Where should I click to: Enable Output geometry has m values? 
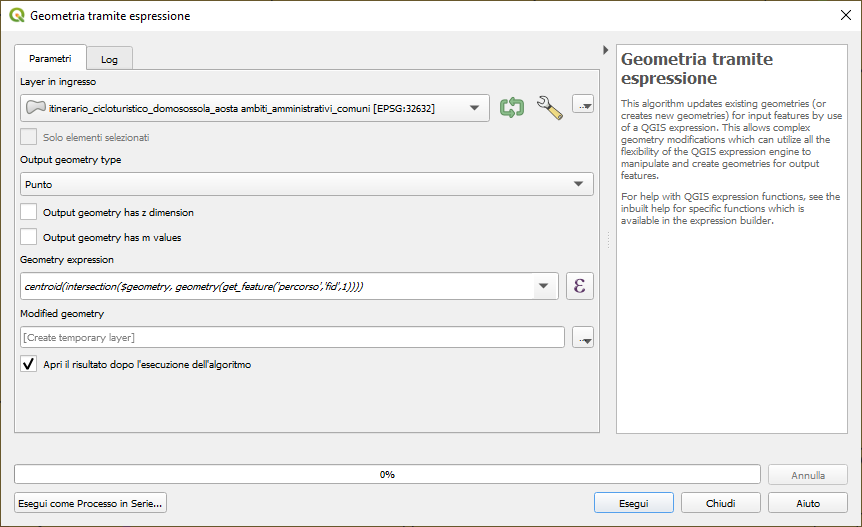click(29, 237)
